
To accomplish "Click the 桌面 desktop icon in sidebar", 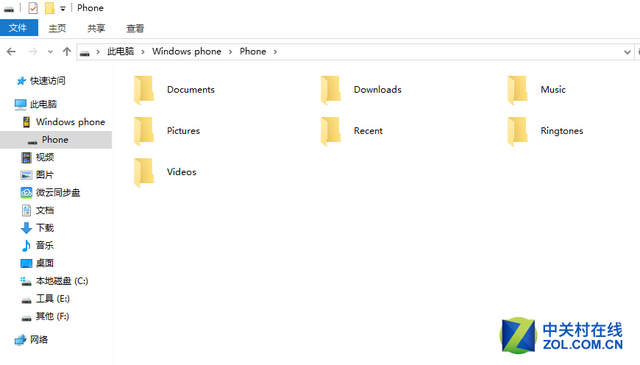I will tap(26, 263).
